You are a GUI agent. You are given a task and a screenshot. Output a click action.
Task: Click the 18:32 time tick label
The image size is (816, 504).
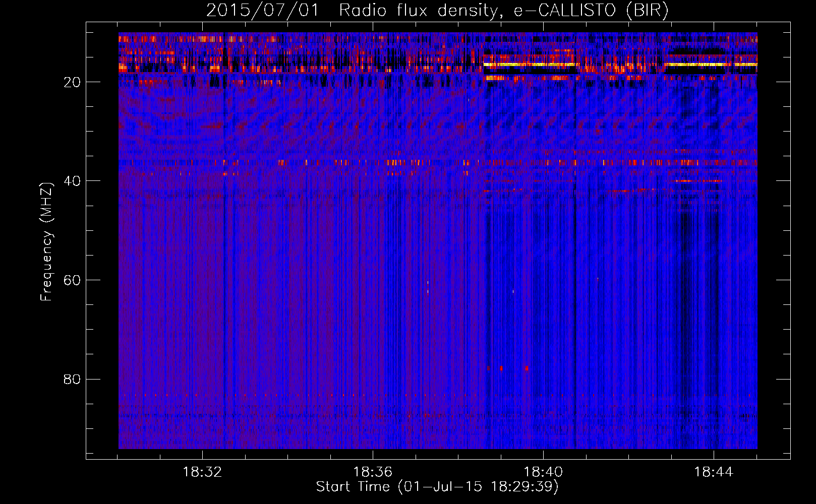(x=202, y=472)
